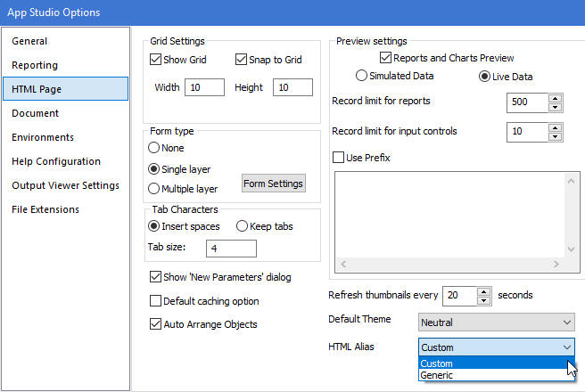Open the Output Viewer Settings page
The width and height of the screenshot is (585, 392).
(65, 185)
